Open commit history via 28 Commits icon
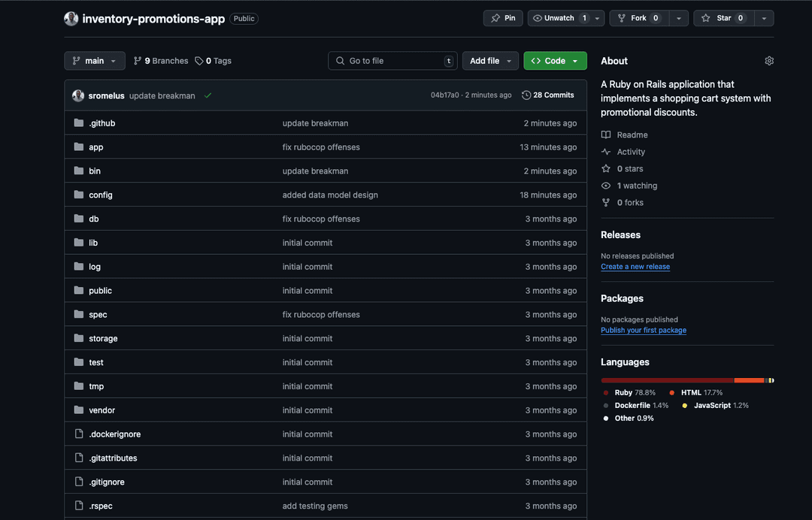 pos(526,95)
